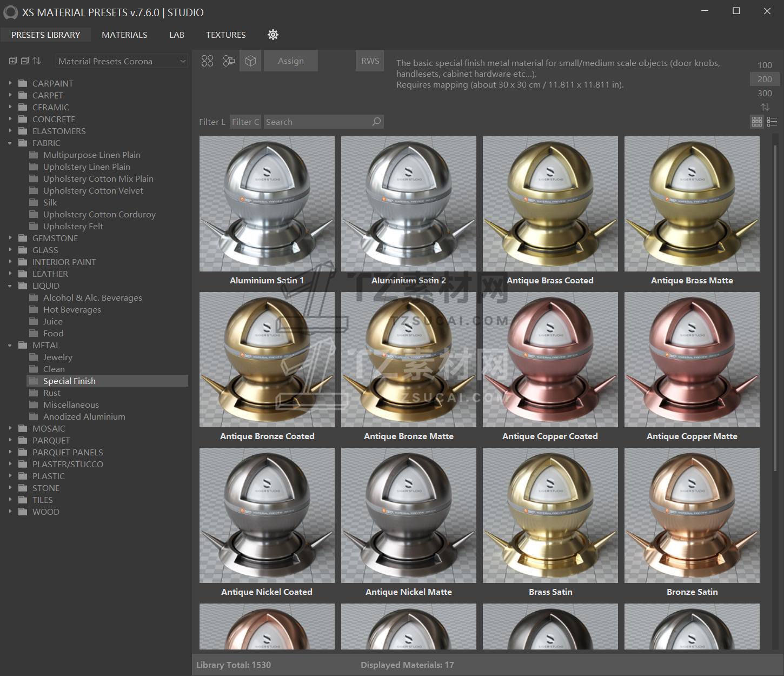The height and width of the screenshot is (676, 784).
Task: Click the magnifier icon in the search box
Action: coord(376,122)
